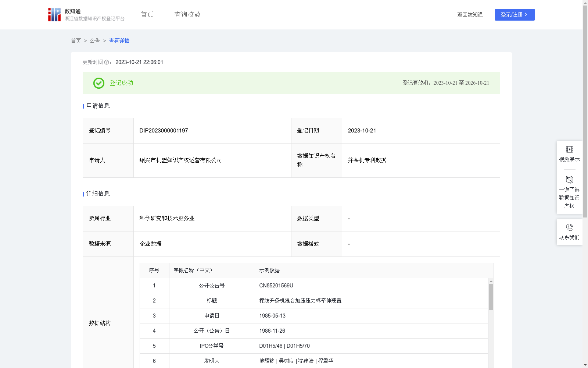
Task: Click the IPC分类号 field name cell
Action: [x=212, y=346]
